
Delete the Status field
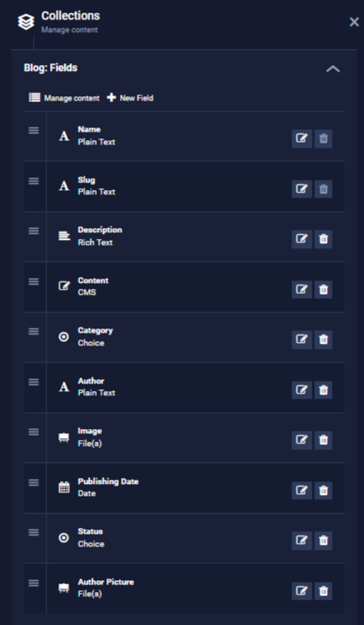[x=323, y=541]
